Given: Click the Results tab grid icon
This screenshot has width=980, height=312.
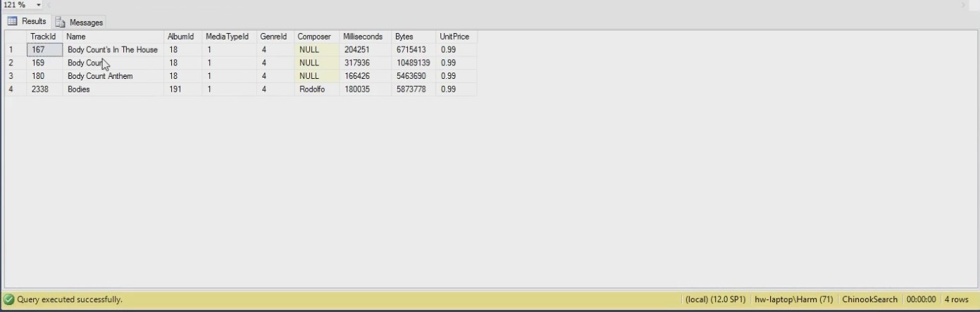Looking at the screenshot, I should click(13, 22).
